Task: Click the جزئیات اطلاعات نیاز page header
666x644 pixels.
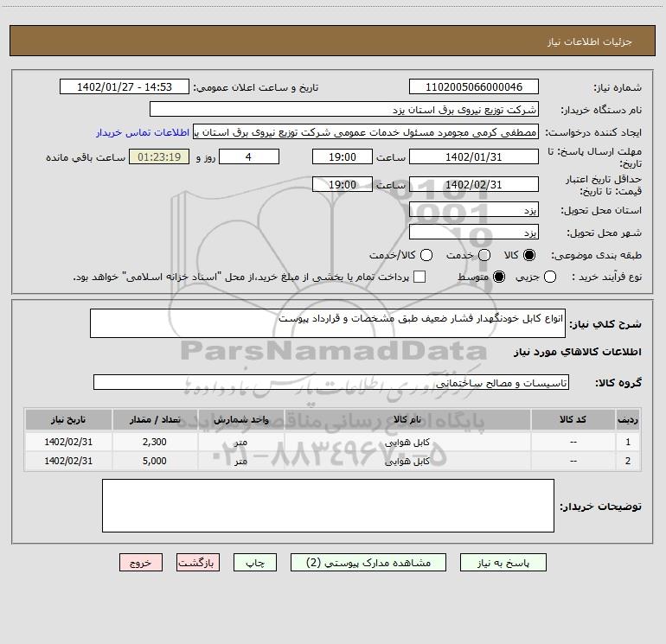Action: (x=589, y=41)
